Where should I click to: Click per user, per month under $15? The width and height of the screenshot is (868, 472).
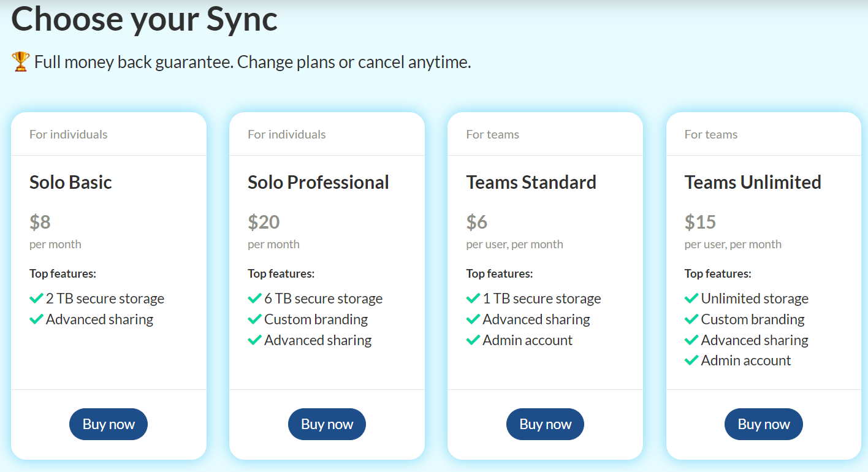[733, 244]
